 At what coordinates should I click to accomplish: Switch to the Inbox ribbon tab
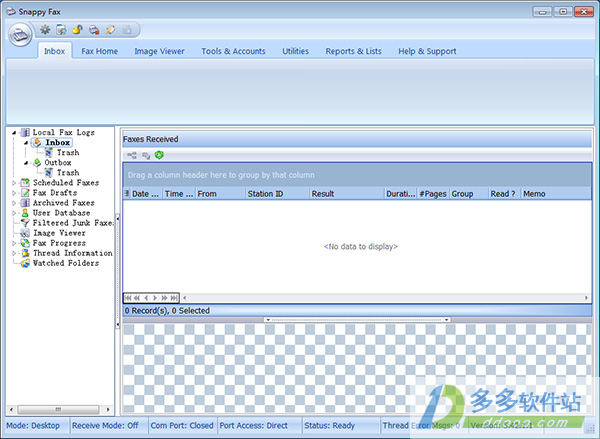pos(54,51)
